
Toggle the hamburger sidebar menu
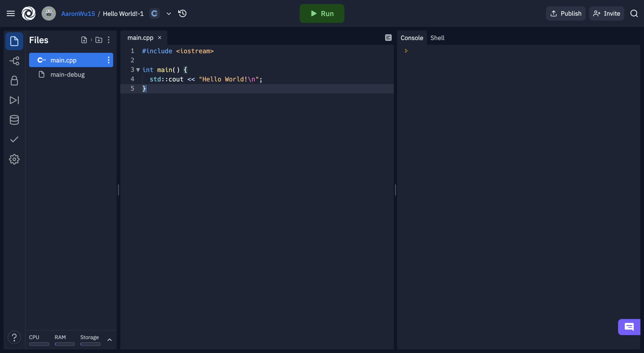pos(11,13)
